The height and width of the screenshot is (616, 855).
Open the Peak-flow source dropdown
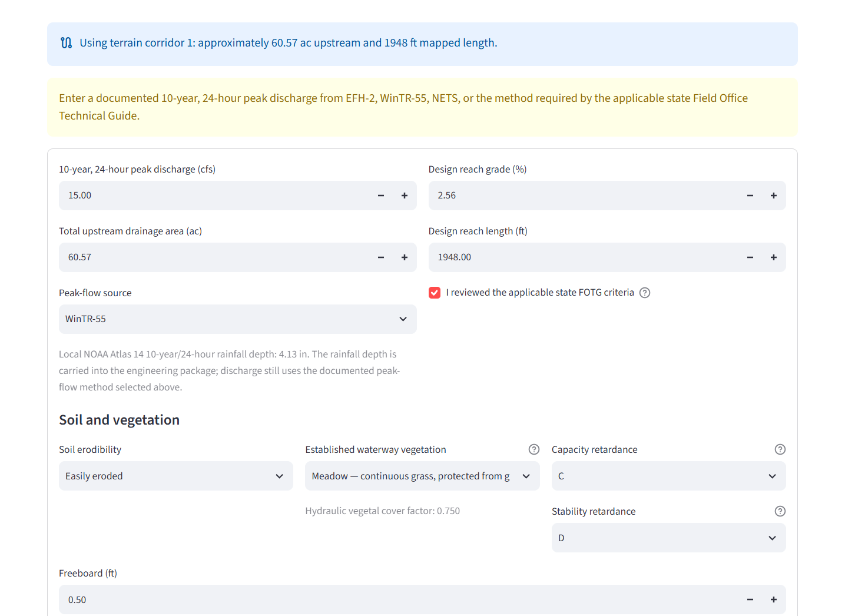tap(238, 319)
